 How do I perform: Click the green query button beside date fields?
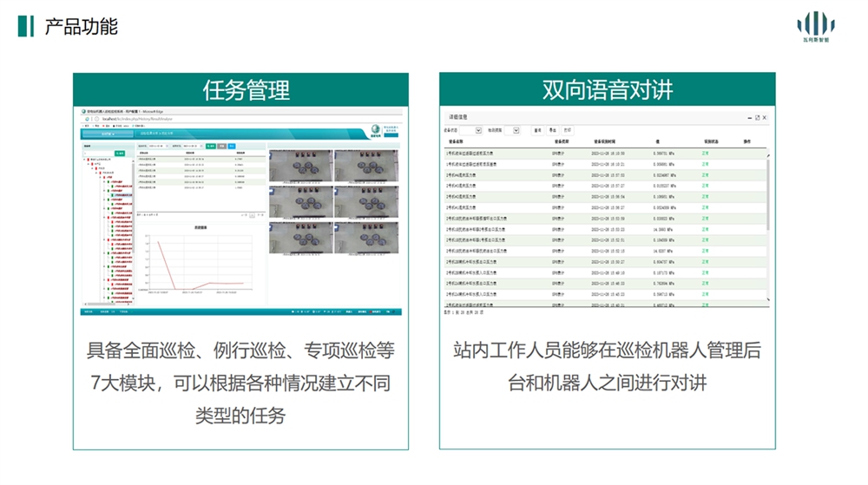click(x=209, y=147)
